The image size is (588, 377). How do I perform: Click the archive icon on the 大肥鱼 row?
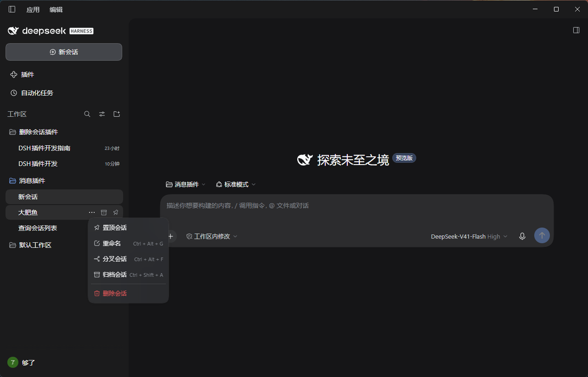104,212
